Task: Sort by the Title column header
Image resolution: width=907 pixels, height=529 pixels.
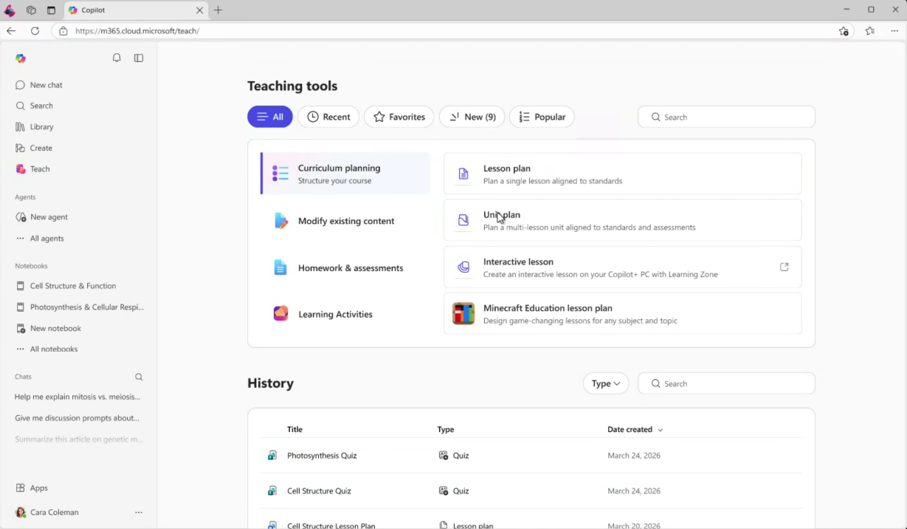Action: [295, 430]
